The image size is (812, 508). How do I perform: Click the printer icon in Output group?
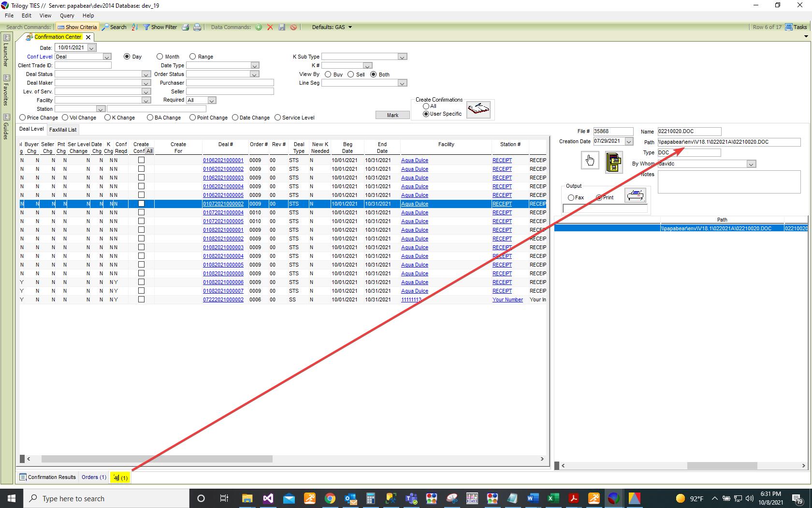(635, 195)
